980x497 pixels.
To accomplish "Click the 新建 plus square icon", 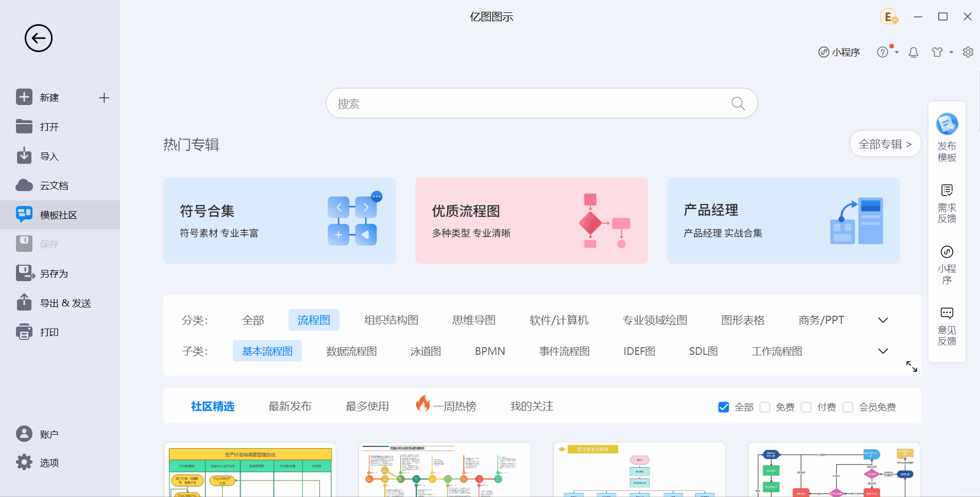I will tap(24, 97).
